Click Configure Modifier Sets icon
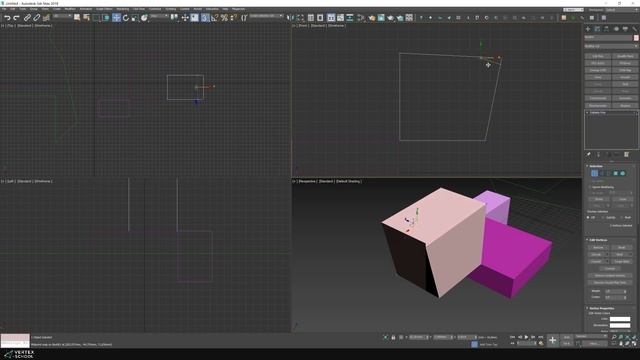This screenshot has width=640, height=360. click(x=626, y=154)
